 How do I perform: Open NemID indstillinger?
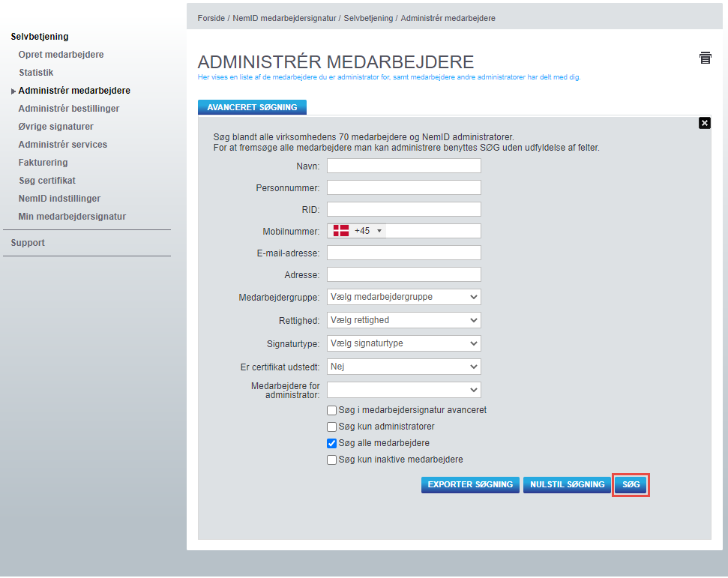tap(59, 198)
